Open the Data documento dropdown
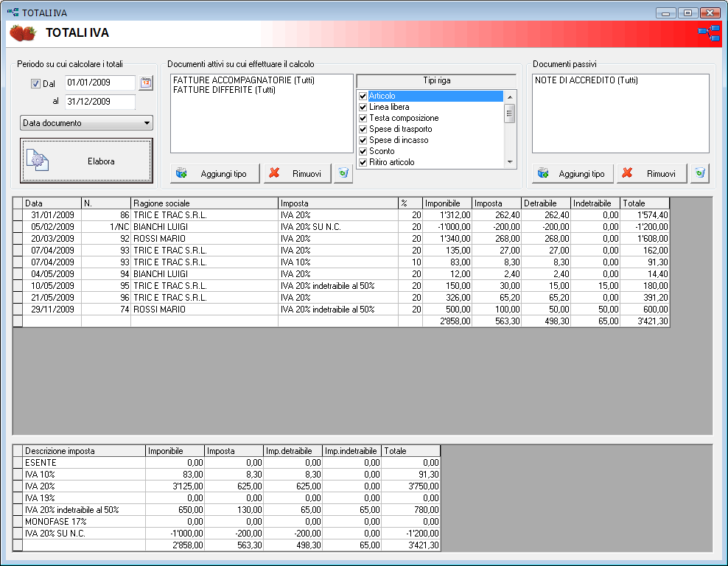The width and height of the screenshot is (728, 566). click(x=86, y=123)
